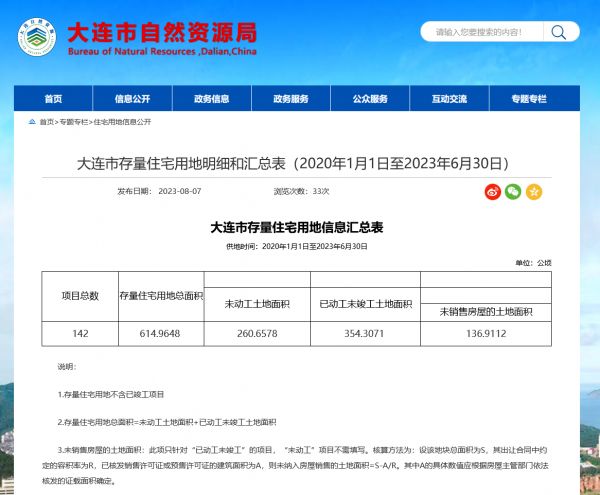
Task: Click the table heading 大连市存量住宅用地信息汇总表
Action: point(297,227)
